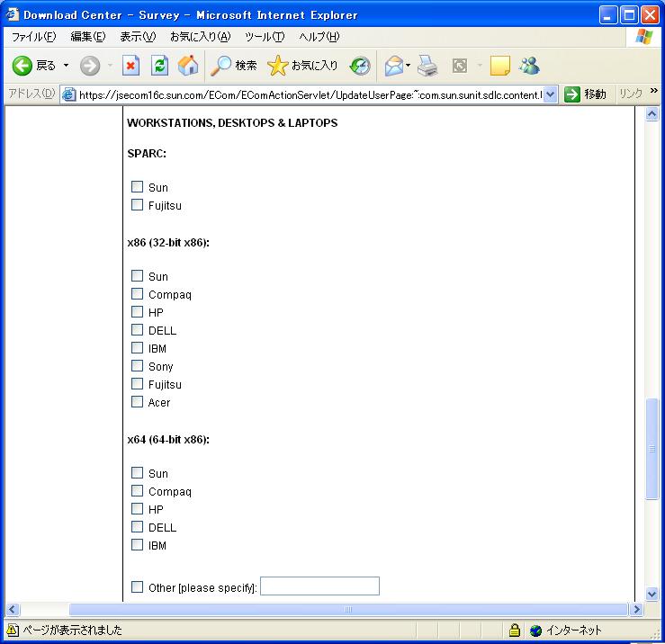This screenshot has height=644, width=665.
Task: Go back with the green Back arrow
Action: tap(22, 66)
